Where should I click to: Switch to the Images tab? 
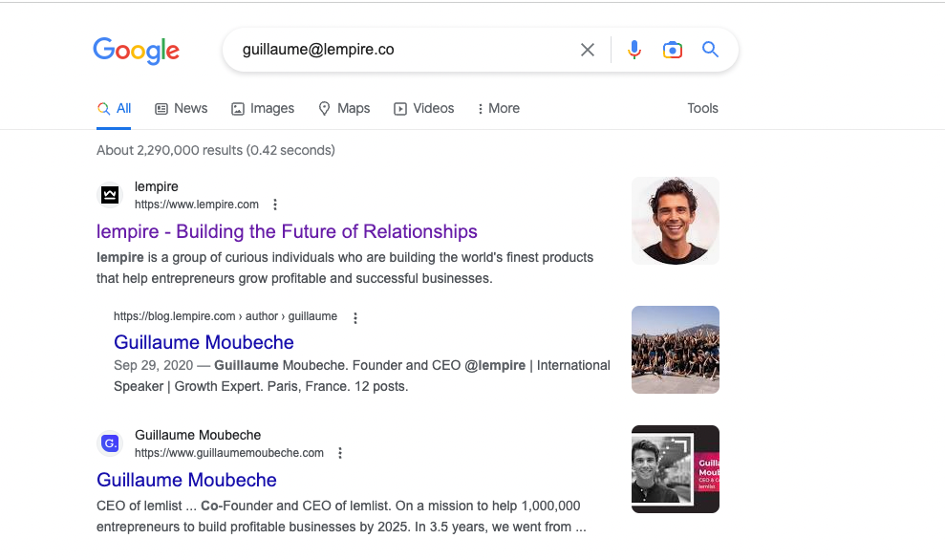click(263, 108)
